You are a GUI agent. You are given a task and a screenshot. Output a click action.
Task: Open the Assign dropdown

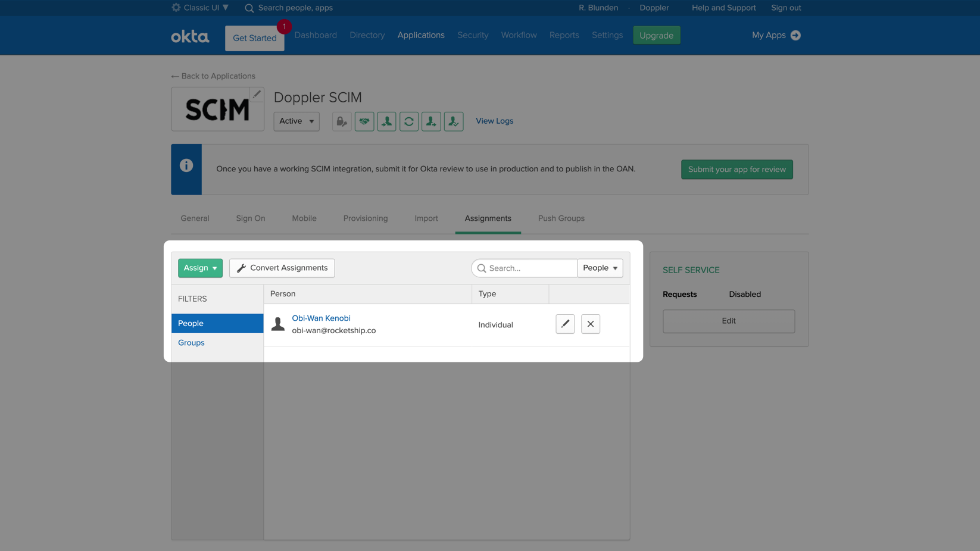(x=200, y=268)
